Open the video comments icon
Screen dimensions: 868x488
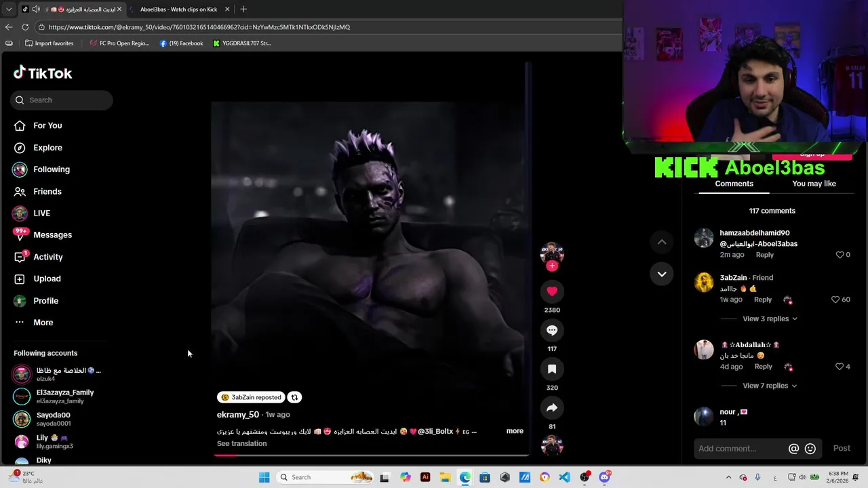552,330
